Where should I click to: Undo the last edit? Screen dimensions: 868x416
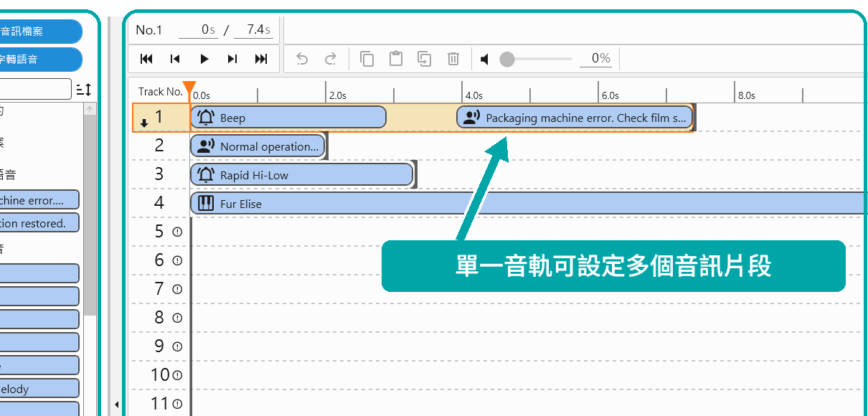[302, 59]
